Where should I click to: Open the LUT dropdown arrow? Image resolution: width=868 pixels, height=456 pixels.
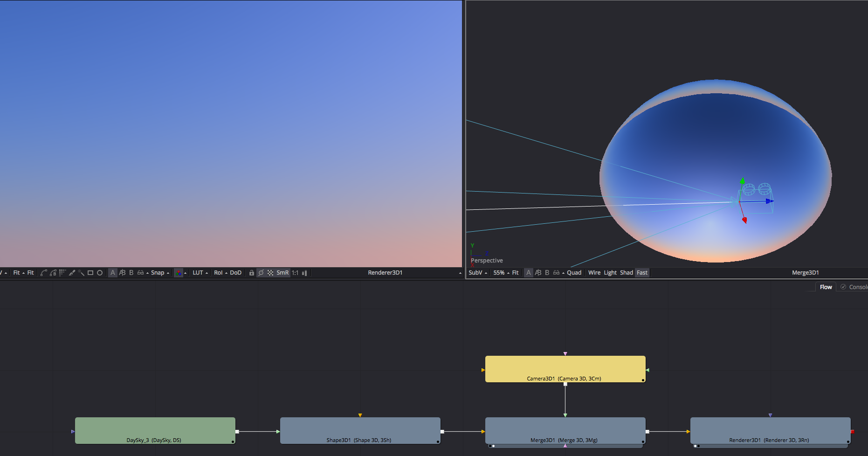click(x=207, y=273)
